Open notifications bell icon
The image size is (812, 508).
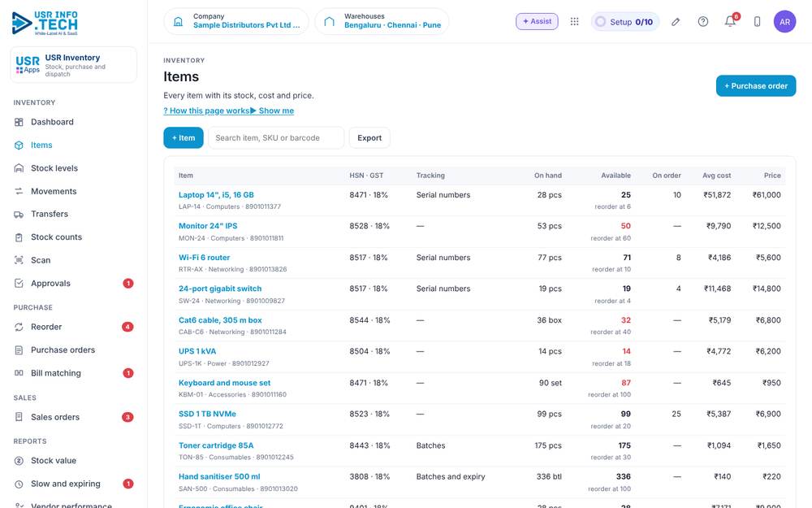[730, 21]
